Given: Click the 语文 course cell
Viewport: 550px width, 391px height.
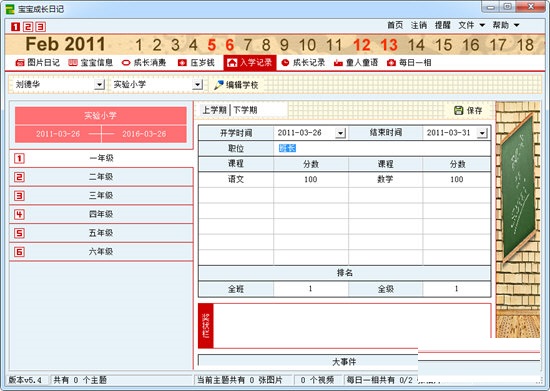Looking at the screenshot, I should [236, 180].
